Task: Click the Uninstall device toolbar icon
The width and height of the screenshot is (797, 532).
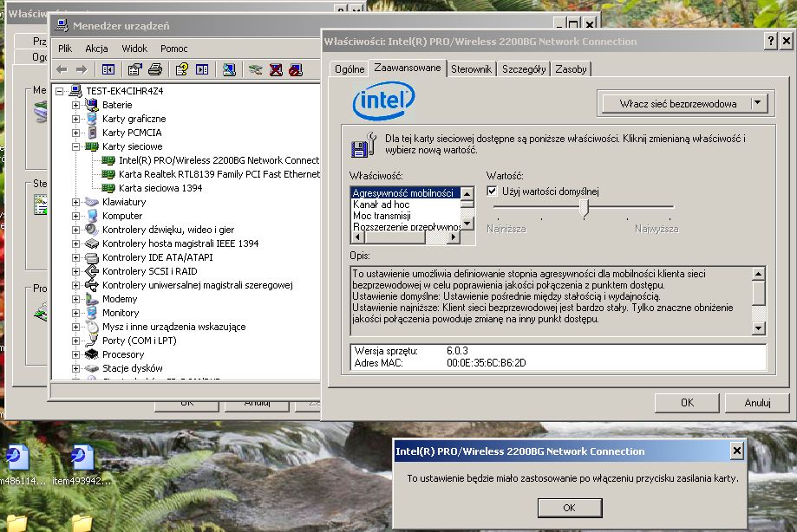Action: coord(275,69)
